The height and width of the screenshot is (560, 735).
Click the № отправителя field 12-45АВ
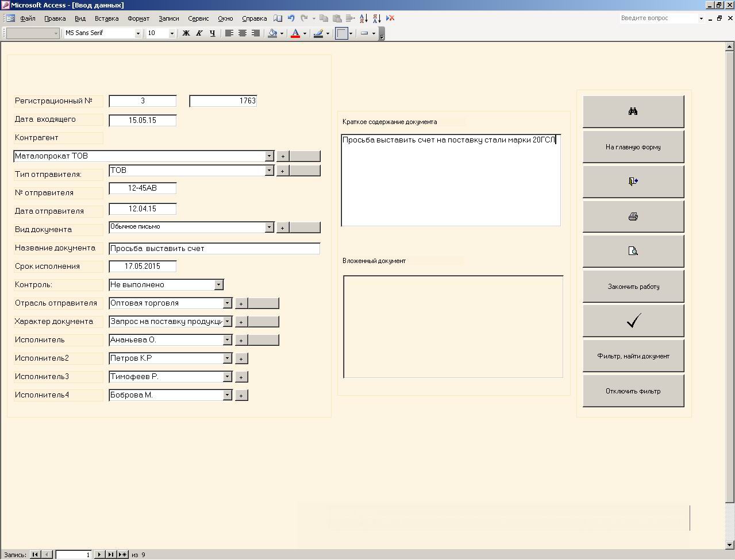[143, 188]
